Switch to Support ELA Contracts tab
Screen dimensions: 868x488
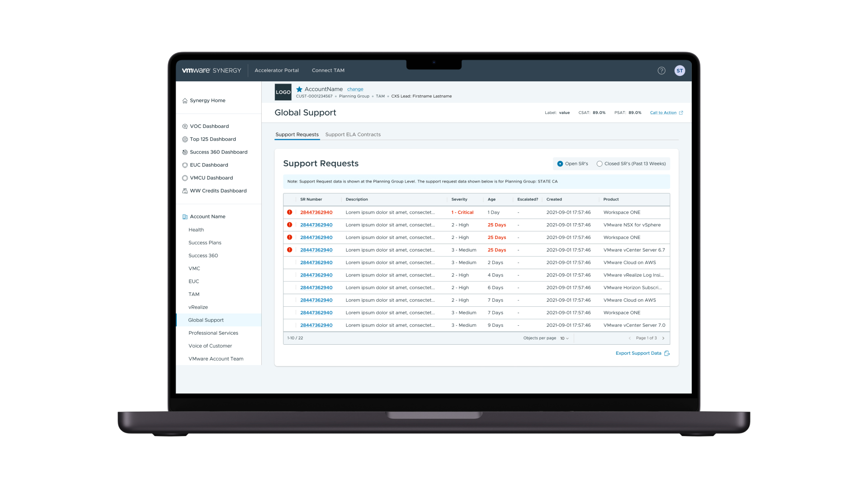tap(353, 135)
